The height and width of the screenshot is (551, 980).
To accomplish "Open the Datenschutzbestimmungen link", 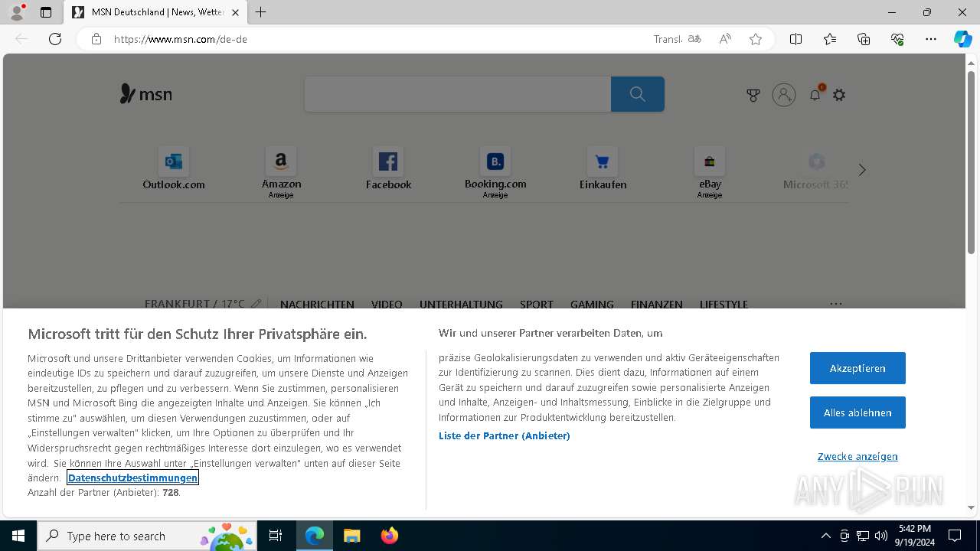I will [x=132, y=478].
